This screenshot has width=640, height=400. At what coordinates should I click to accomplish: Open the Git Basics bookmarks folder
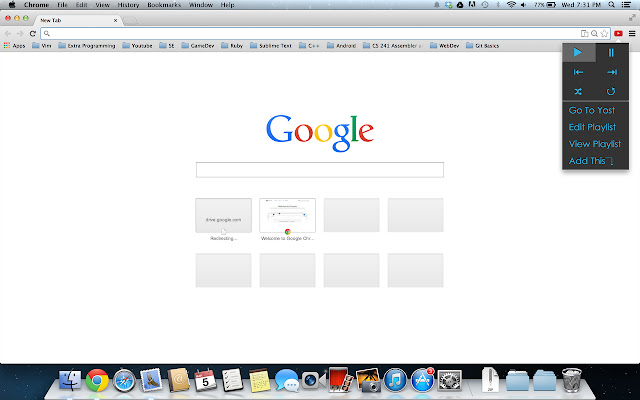pyautogui.click(x=482, y=46)
